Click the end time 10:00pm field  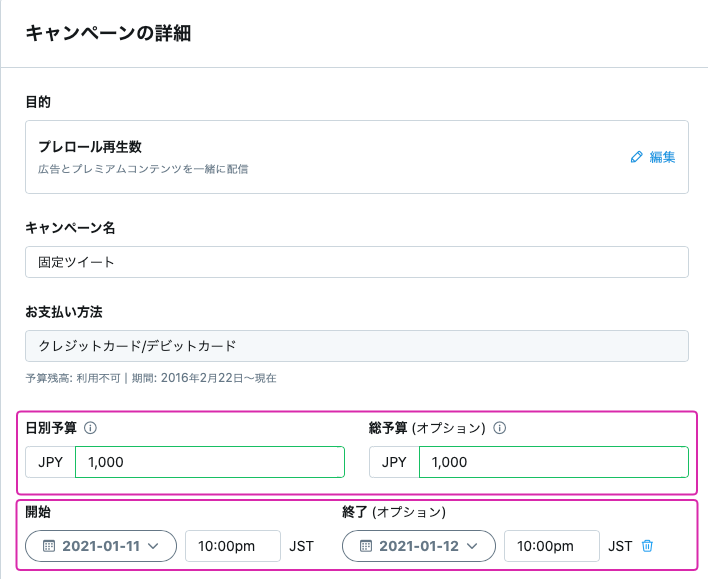552,546
